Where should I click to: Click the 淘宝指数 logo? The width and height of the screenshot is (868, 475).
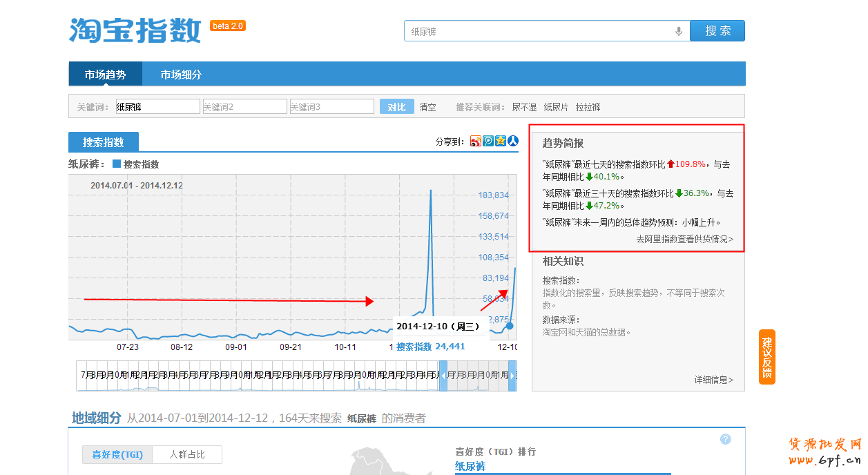[x=135, y=30]
